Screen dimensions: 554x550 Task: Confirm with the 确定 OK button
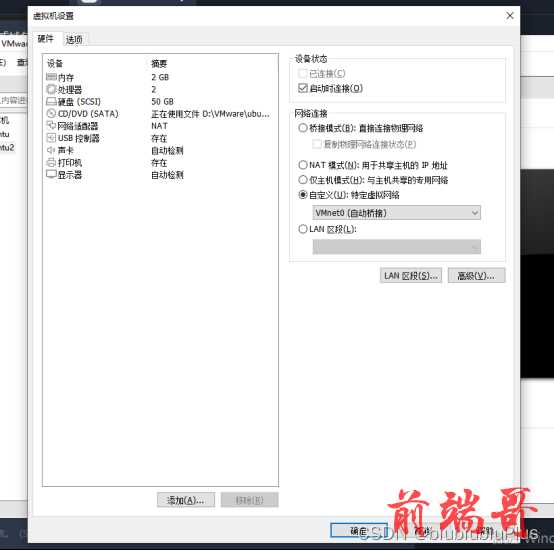point(359,530)
